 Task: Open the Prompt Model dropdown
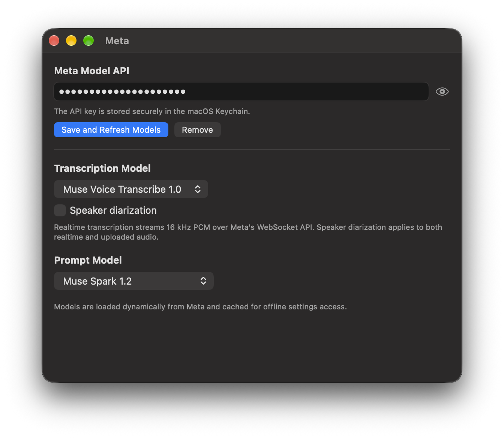click(x=134, y=281)
